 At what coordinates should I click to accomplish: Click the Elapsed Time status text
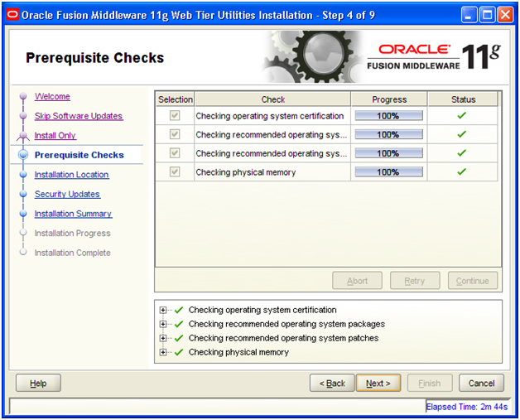click(467, 407)
